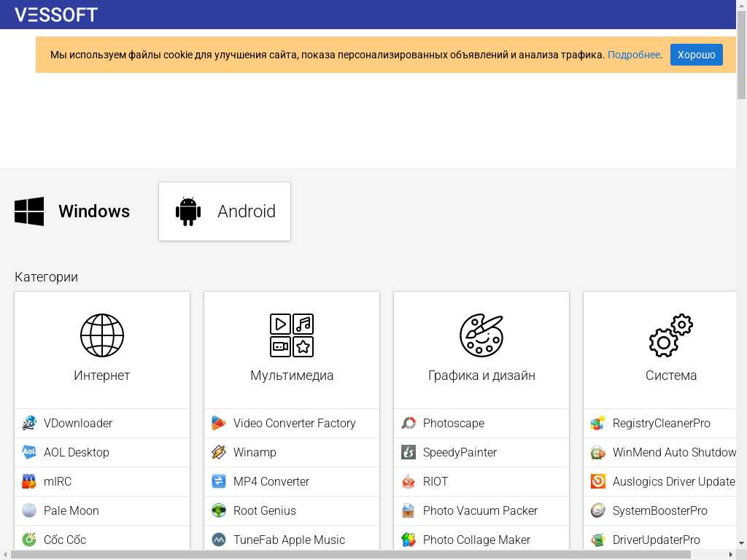Click the AOL Desktop app icon
The image size is (747, 560).
pos(29,452)
